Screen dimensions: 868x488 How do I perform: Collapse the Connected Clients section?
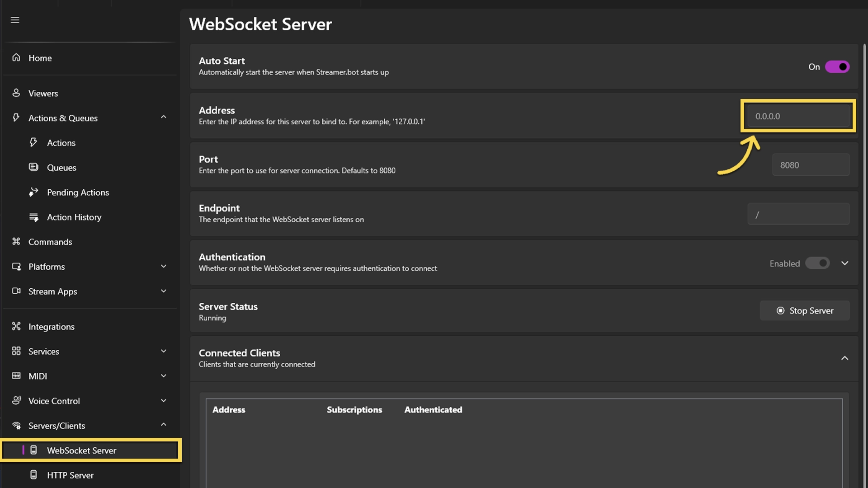[844, 358]
